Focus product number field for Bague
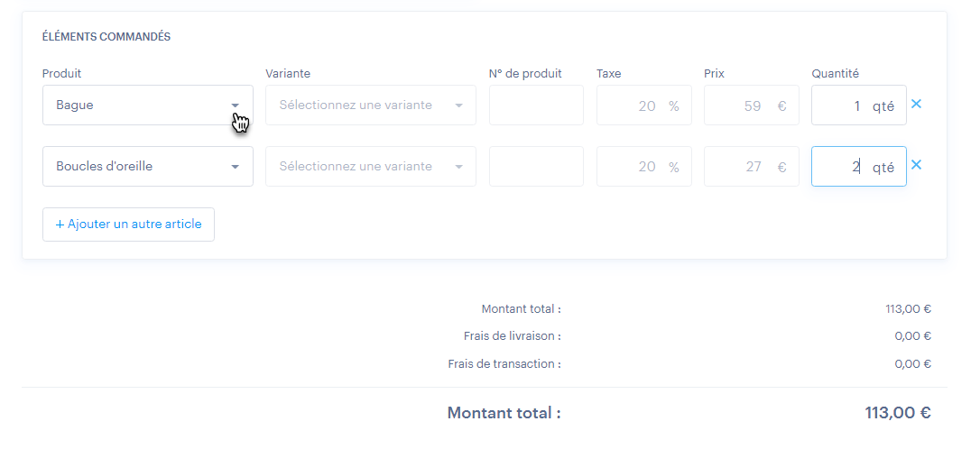This screenshot has height=449, width=980. tap(536, 105)
